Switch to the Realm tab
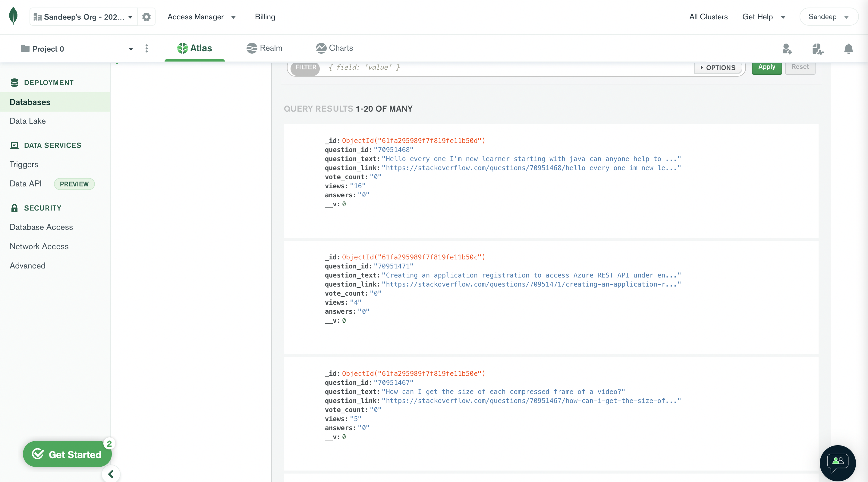The width and height of the screenshot is (868, 482). pos(264,48)
